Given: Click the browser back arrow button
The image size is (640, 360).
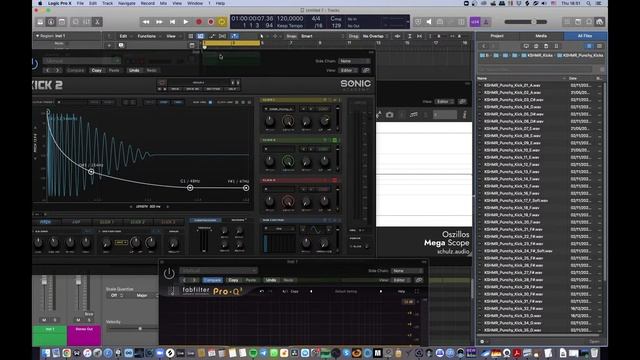Looking at the screenshot, I should pyautogui.click(x=484, y=46).
